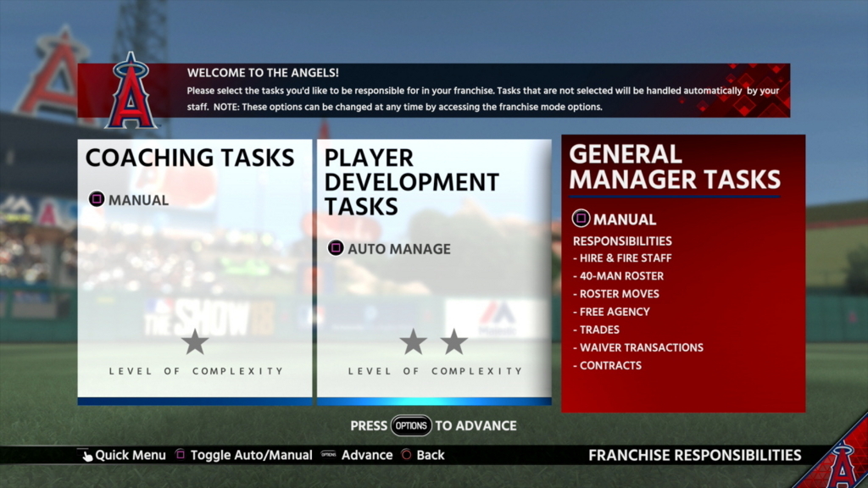Click the Quick Menu label
Screen dimensions: 868x488
pyautogui.click(x=130, y=455)
